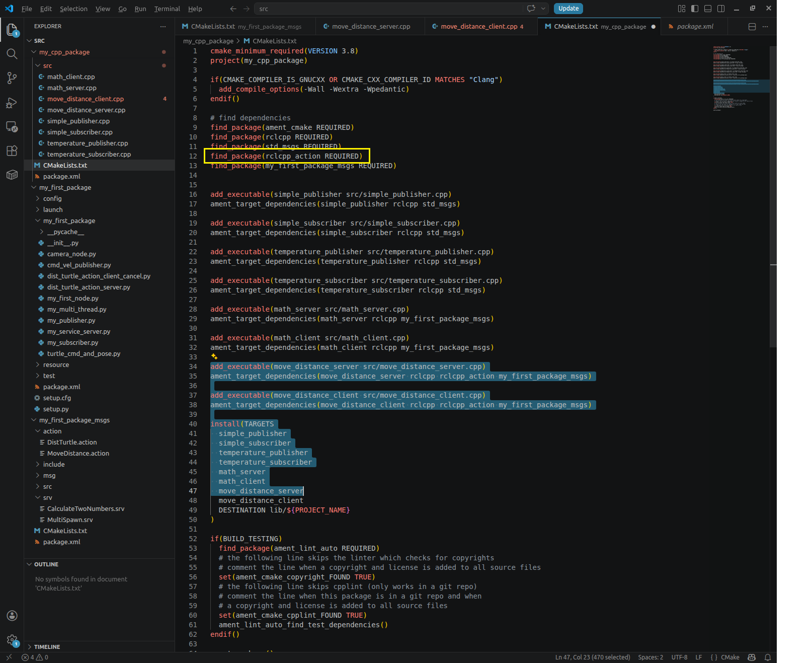The height and width of the screenshot is (663, 812).
Task: Click the Copilot status icon in status bar
Action: pos(752,657)
